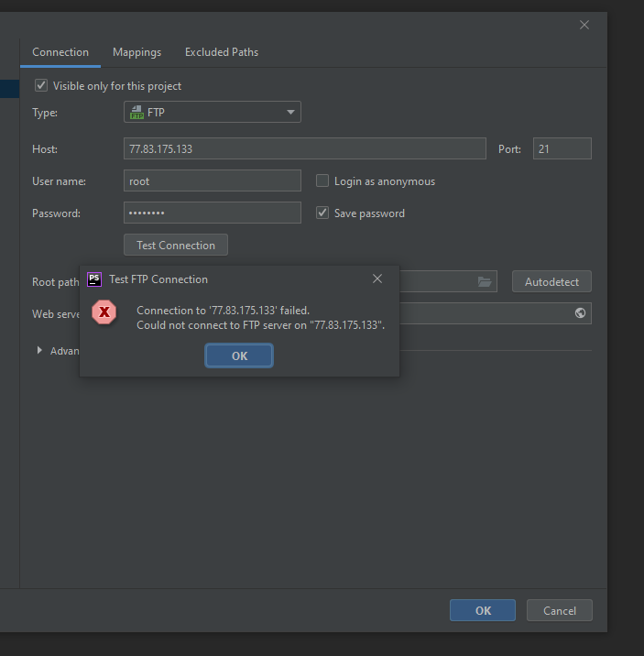Click the red error icon in the dialog

pyautogui.click(x=104, y=312)
